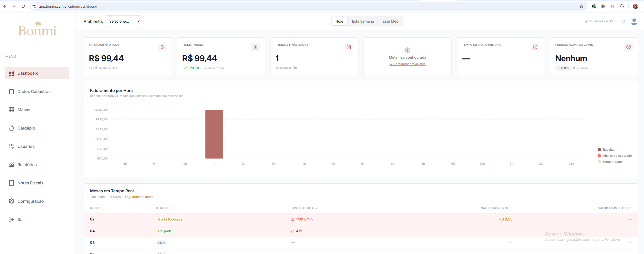
Task: Open the Ambiente Selecione dropdown
Action: pos(123,21)
